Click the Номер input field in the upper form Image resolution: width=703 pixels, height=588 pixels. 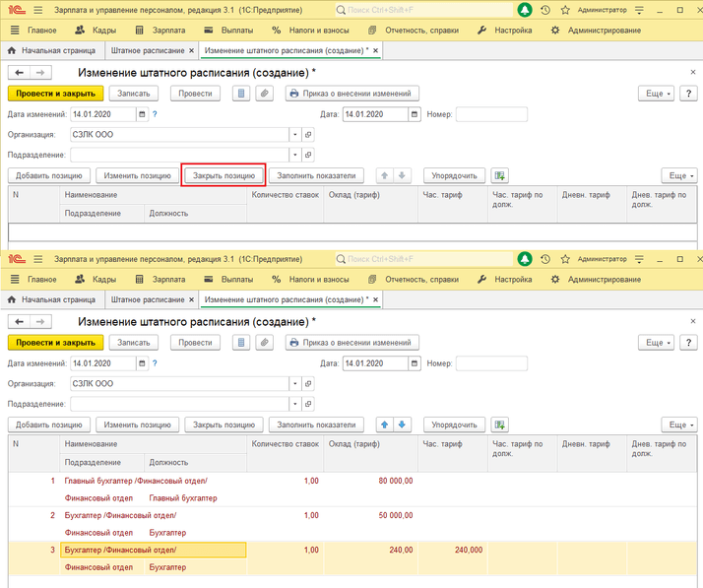point(490,114)
